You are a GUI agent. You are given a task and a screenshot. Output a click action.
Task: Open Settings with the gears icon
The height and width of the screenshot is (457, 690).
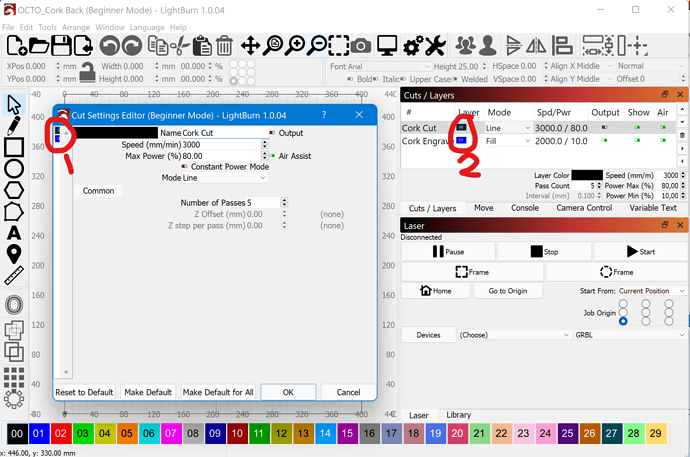(413, 45)
